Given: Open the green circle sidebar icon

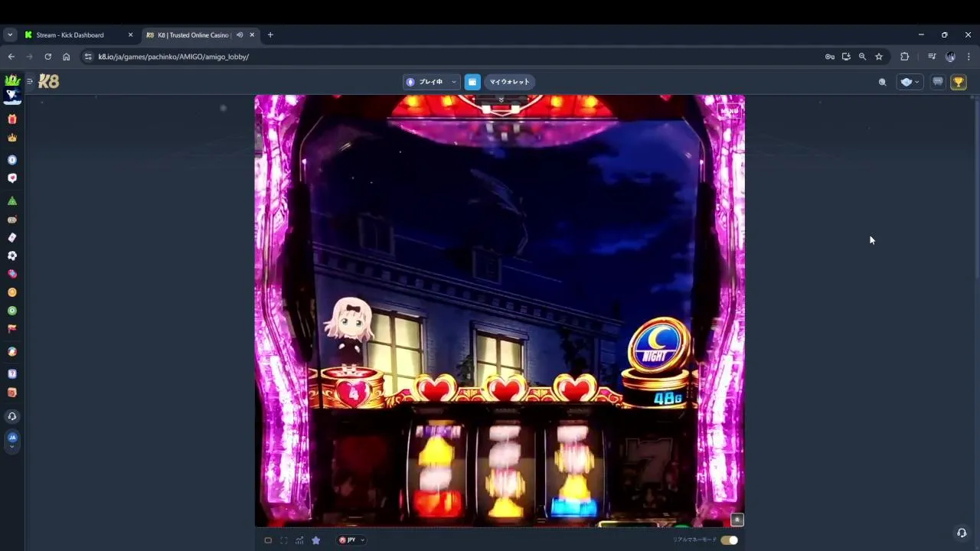Looking at the screenshot, I should point(12,311).
